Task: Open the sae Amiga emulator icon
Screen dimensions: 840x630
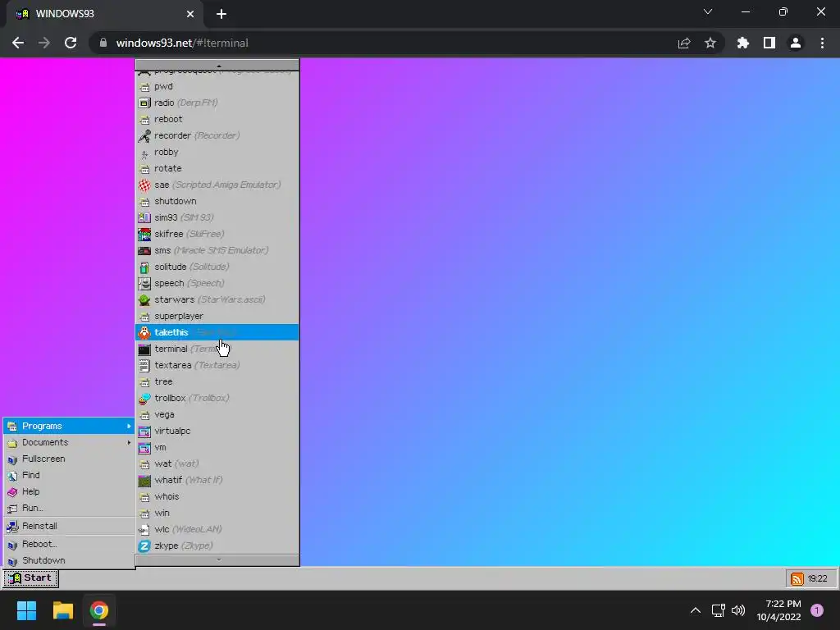Action: pyautogui.click(x=144, y=185)
